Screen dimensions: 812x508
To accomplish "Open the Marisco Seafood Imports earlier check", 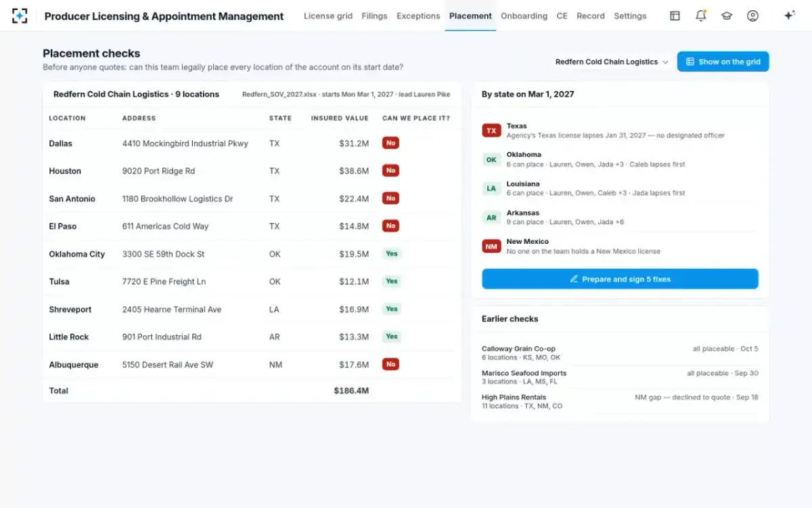I will [x=620, y=377].
